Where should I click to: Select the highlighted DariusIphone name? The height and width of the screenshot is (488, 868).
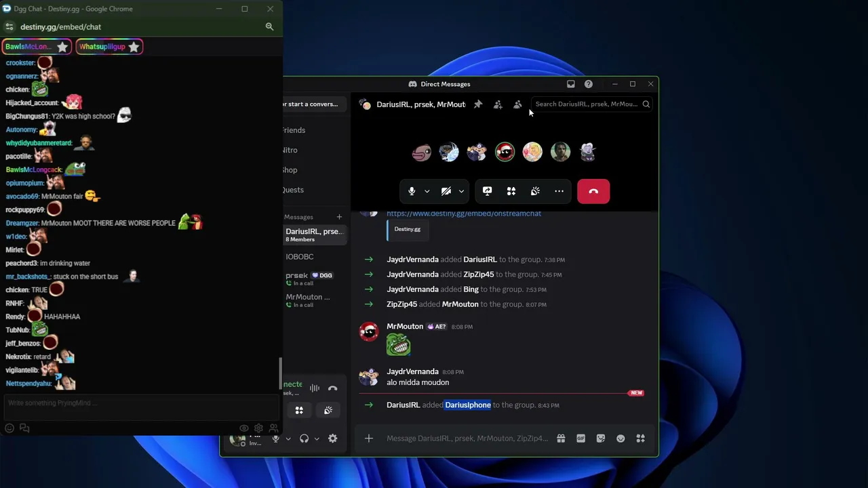468,405
